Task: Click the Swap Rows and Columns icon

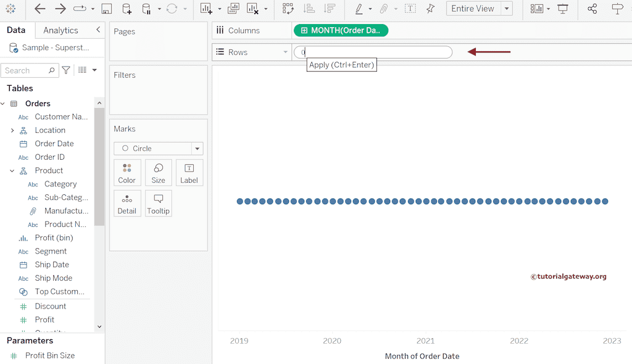Action: click(288, 9)
